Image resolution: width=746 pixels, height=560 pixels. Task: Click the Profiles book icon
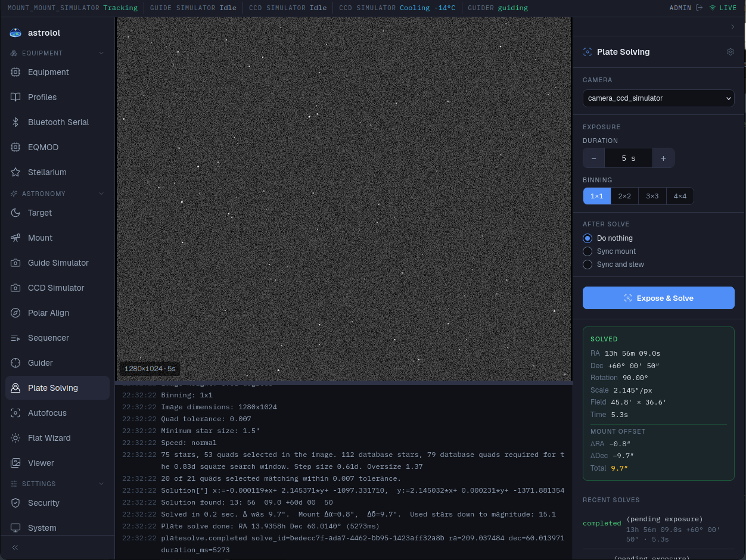tap(15, 97)
